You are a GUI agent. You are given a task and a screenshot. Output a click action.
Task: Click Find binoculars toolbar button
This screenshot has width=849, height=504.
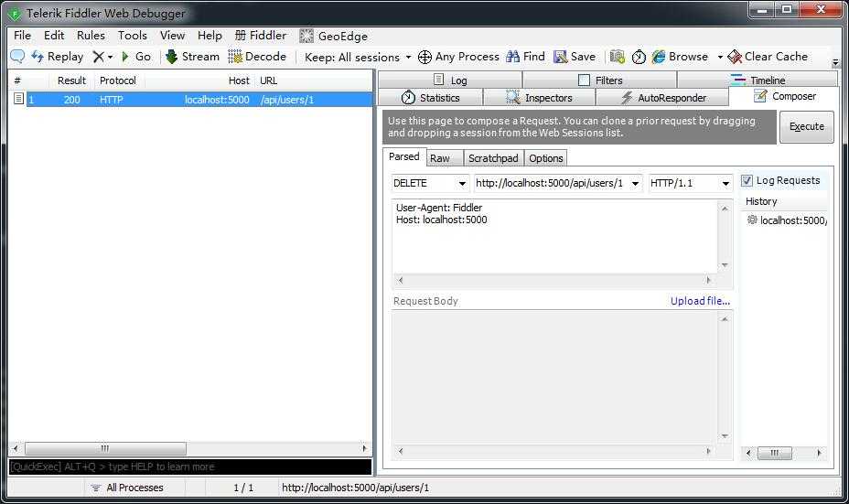pos(525,57)
